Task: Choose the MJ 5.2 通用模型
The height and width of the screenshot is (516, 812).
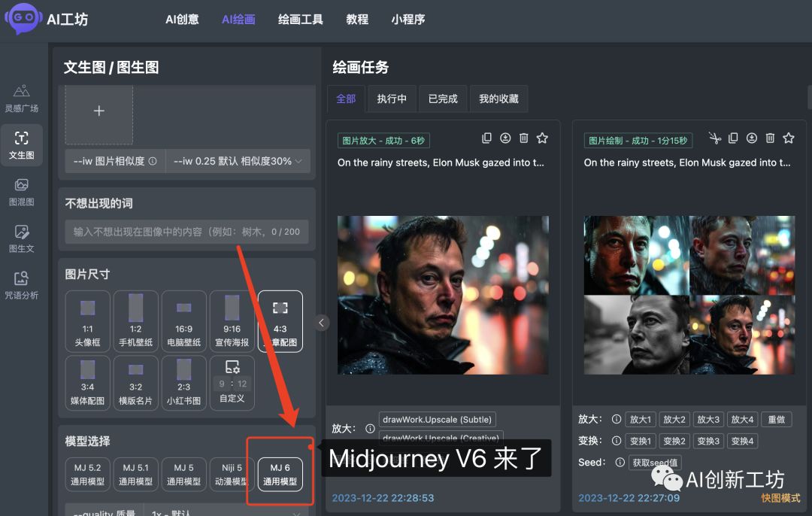Action: [x=87, y=474]
